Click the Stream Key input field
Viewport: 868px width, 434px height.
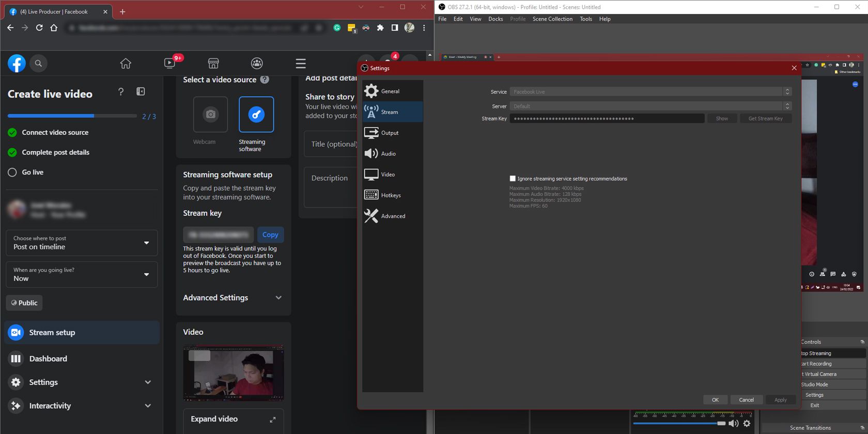pyautogui.click(x=607, y=119)
